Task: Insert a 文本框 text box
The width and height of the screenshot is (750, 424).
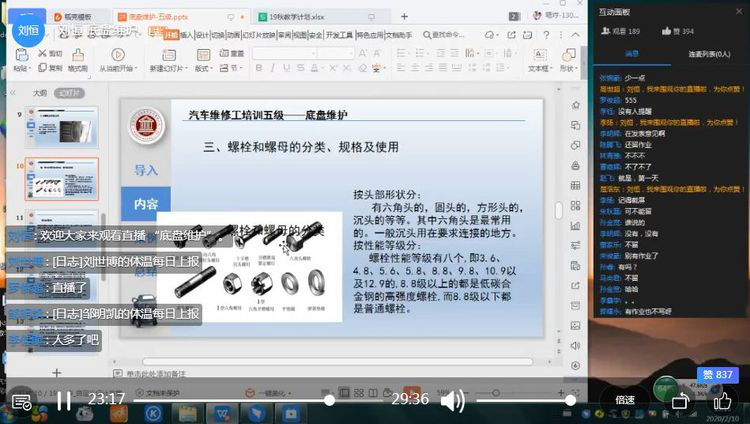Action: (540, 60)
